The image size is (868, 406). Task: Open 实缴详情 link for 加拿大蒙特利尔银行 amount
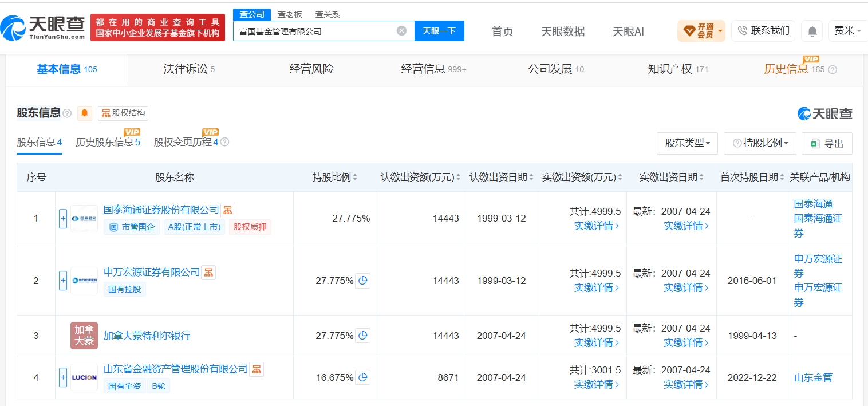[x=597, y=342]
